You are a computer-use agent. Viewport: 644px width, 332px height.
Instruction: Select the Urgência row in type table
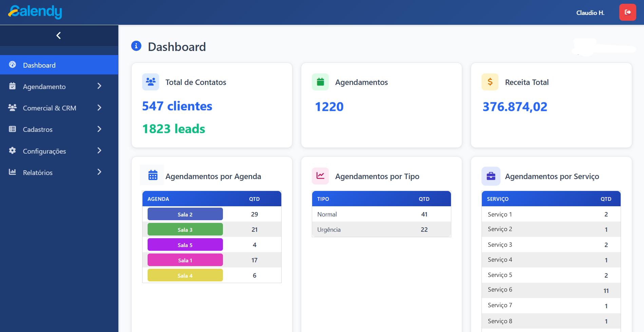click(x=381, y=230)
